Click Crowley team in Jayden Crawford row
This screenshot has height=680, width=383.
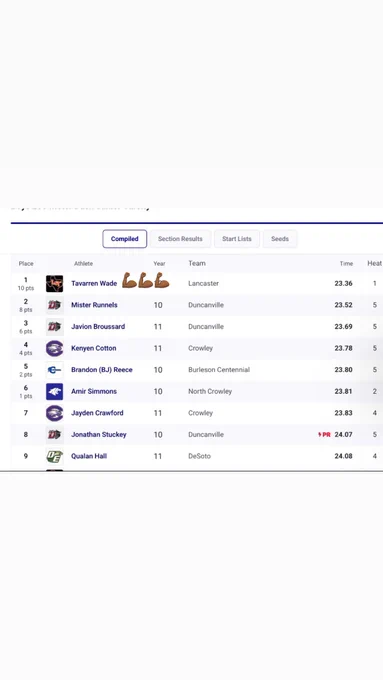pyautogui.click(x=200, y=413)
